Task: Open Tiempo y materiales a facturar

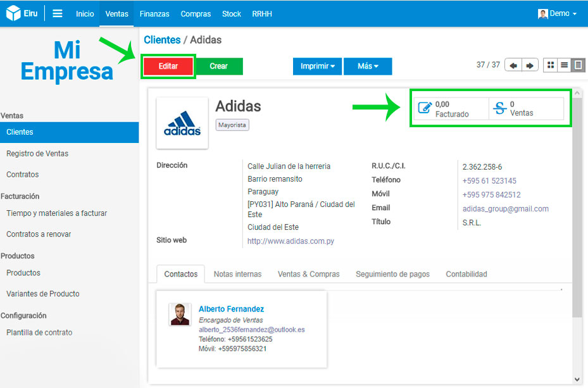Action: 56,213
